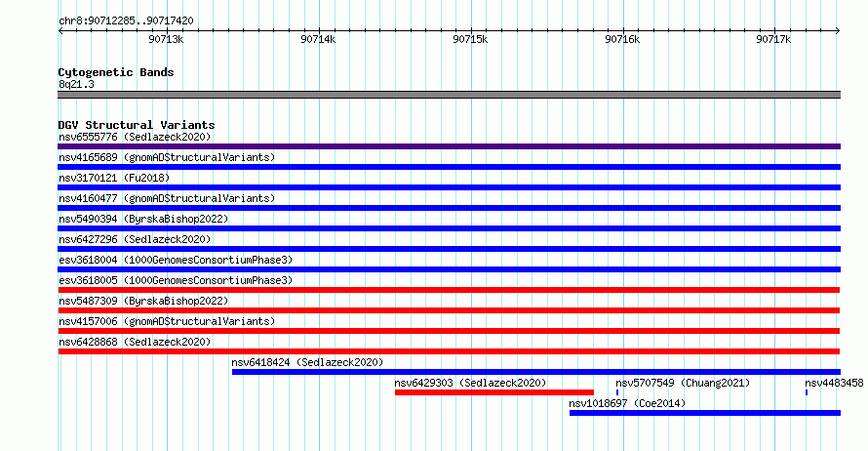Click the tiny blue nsv5707549 marker
The height and width of the screenshot is (451, 868).
(x=617, y=392)
